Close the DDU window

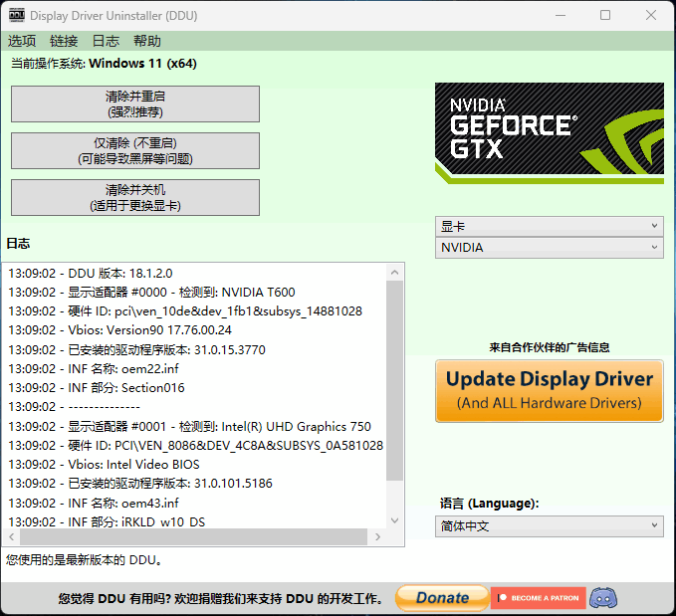pyautogui.click(x=651, y=16)
